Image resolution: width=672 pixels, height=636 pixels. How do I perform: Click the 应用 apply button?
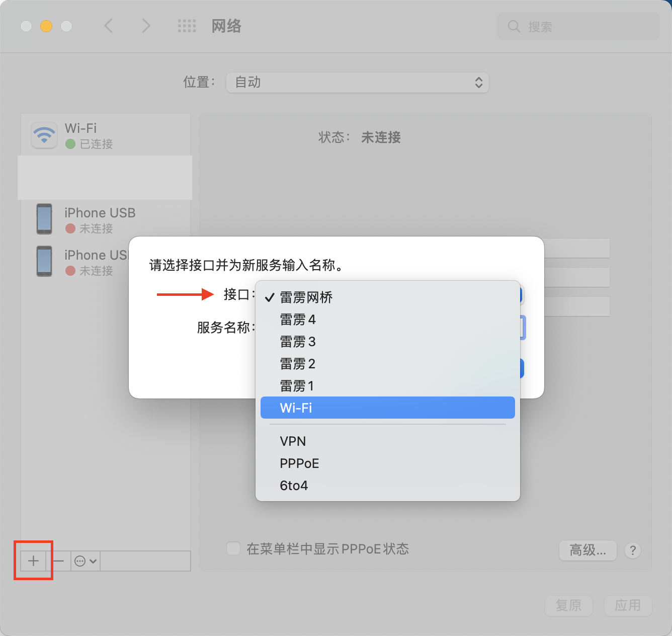point(627,605)
